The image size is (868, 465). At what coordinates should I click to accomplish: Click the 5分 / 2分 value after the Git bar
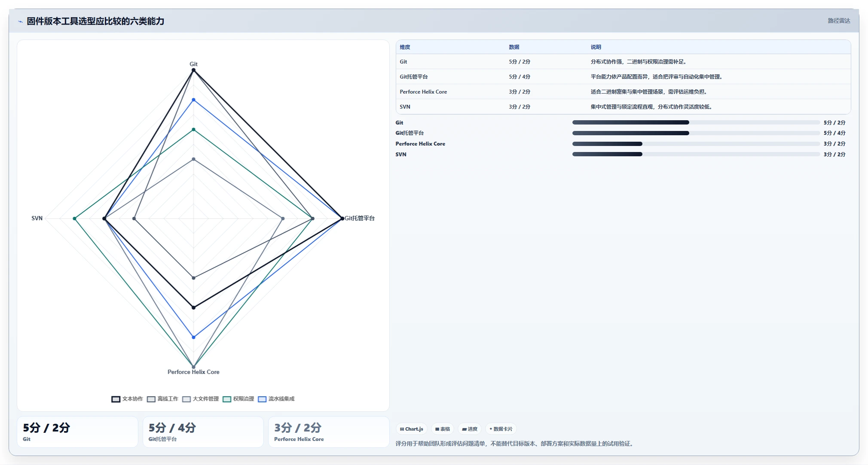(834, 123)
